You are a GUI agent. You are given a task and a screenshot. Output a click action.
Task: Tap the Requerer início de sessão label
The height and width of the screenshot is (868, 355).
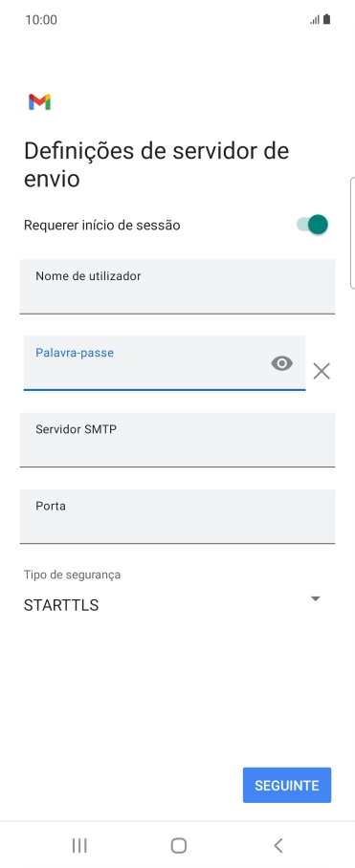coord(101,226)
